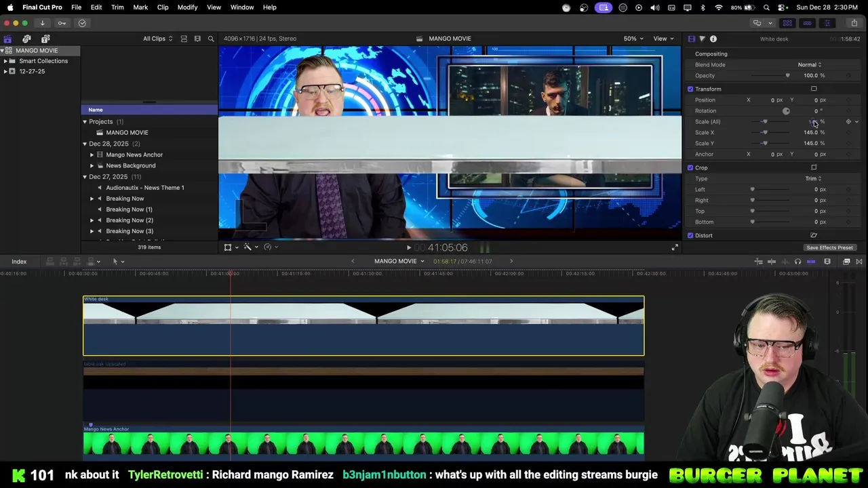The height and width of the screenshot is (488, 868).
Task: Add keyframe for Scale (All)
Action: click(848, 121)
